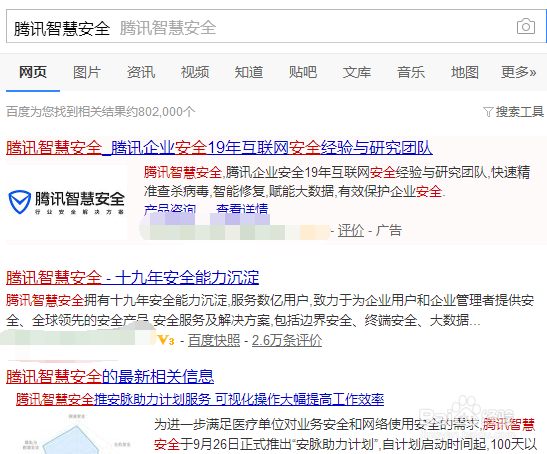The height and width of the screenshot is (454, 547).
Task: Open the 2.6万条评价 reviews link
Action: click(287, 340)
